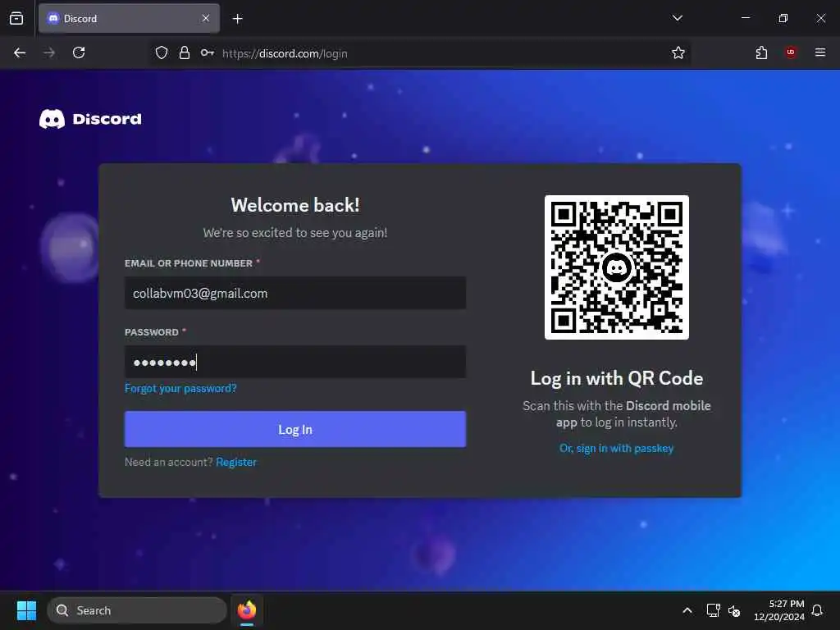Minimize the Firefox window

[x=745, y=18]
